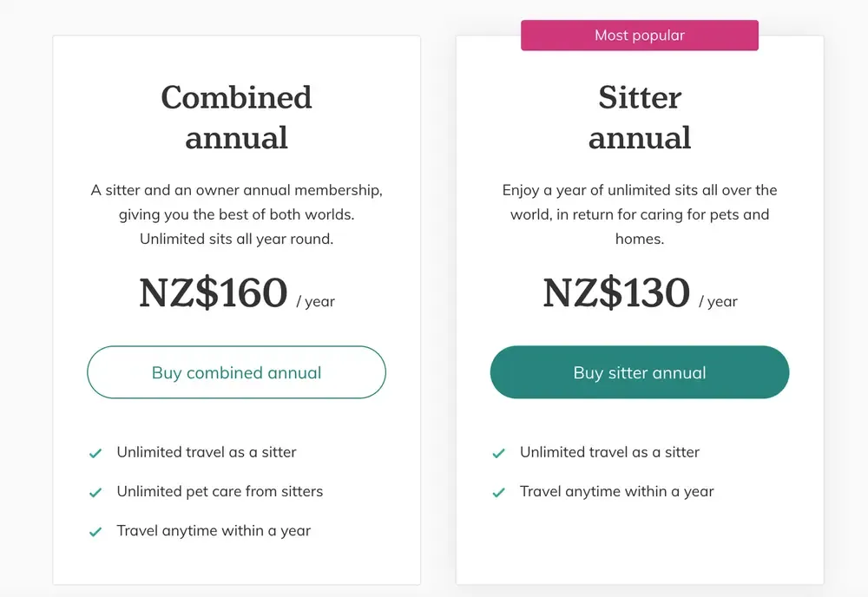Click 'Unlimited pet care from sitters' feature text

coord(220,491)
